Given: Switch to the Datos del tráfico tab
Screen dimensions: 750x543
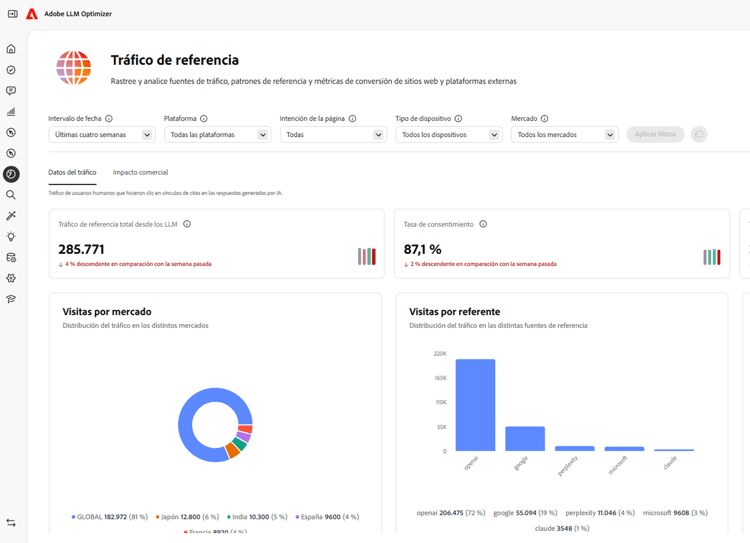Looking at the screenshot, I should pos(72,172).
